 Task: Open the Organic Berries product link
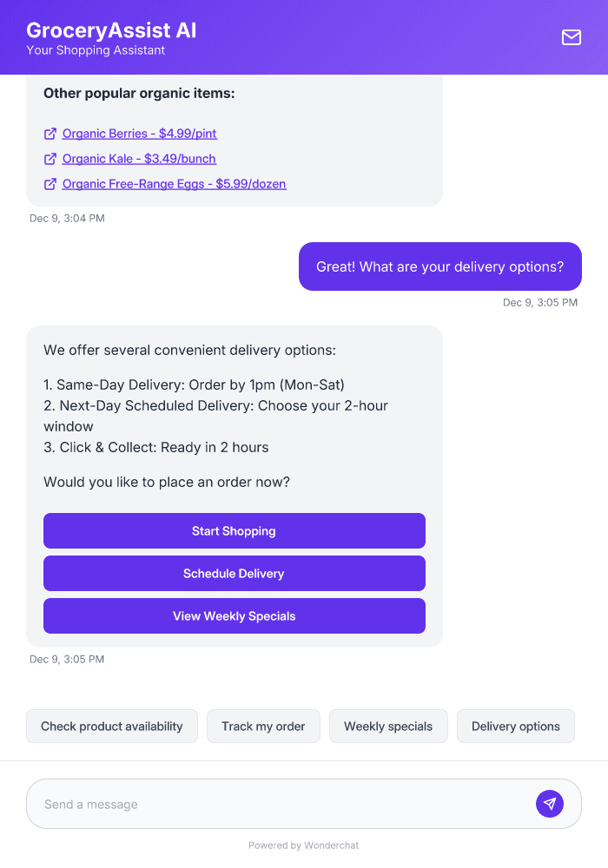coord(139,134)
